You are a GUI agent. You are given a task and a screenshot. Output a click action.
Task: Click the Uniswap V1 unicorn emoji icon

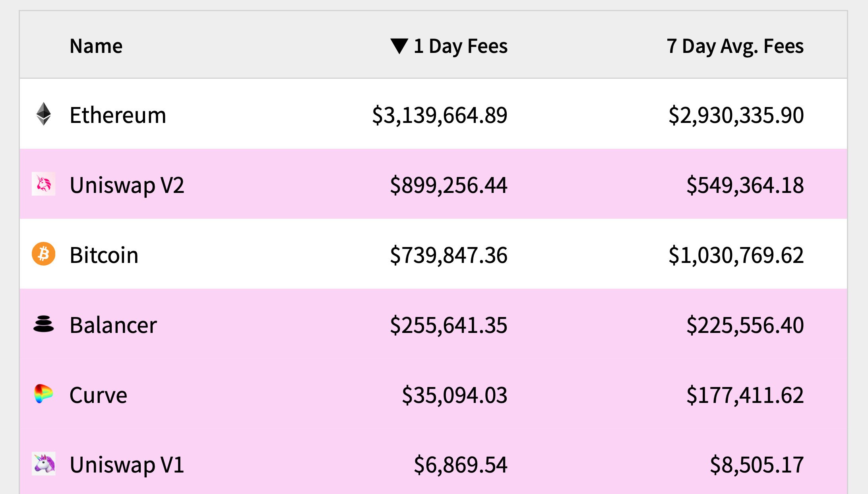click(44, 464)
